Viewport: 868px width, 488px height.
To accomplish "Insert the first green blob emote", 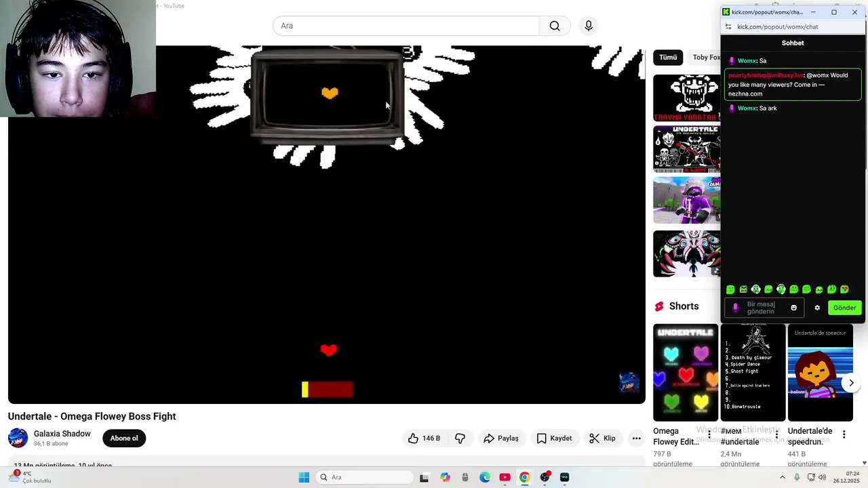I will pos(730,289).
